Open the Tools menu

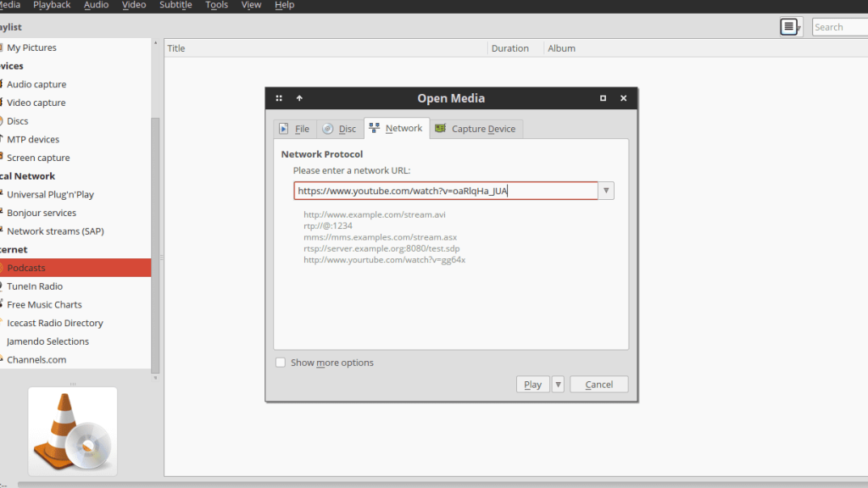pos(216,5)
